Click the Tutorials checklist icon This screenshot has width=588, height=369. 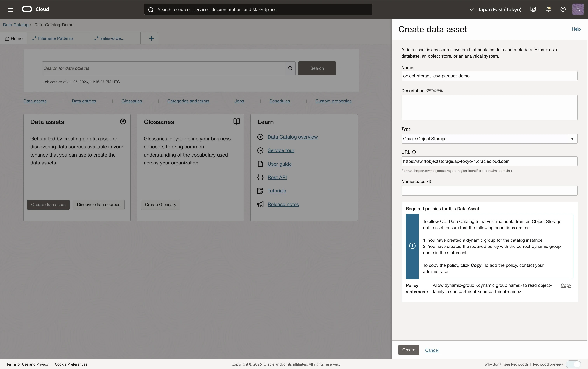260,191
